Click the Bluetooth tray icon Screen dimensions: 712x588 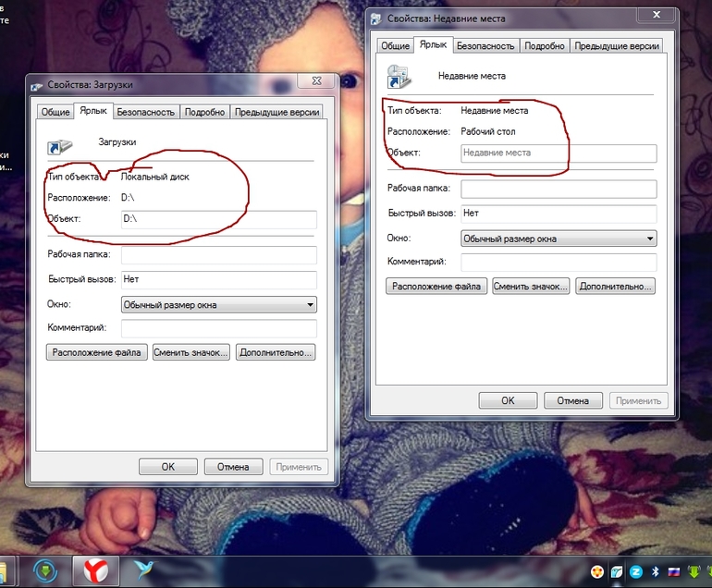[x=655, y=571]
